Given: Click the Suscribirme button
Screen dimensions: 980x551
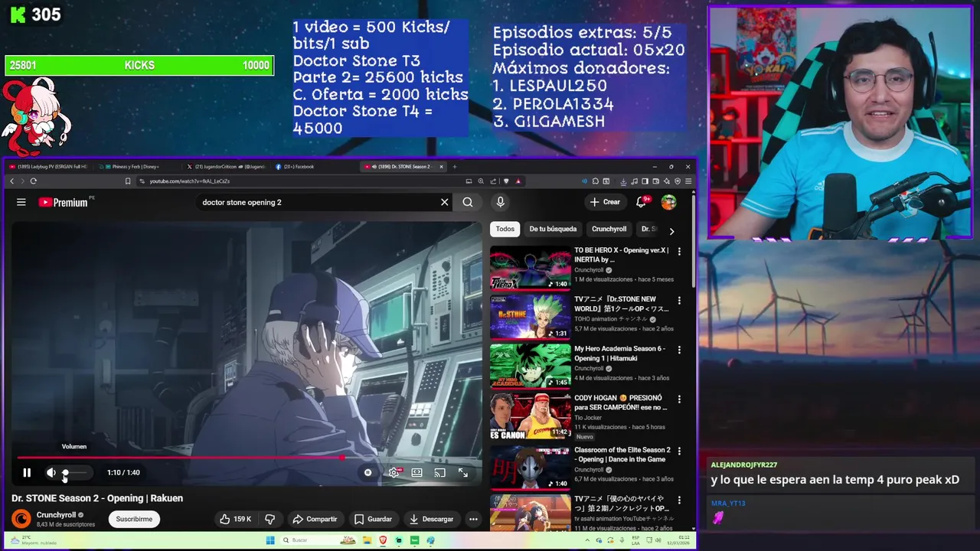Looking at the screenshot, I should click(x=134, y=519).
